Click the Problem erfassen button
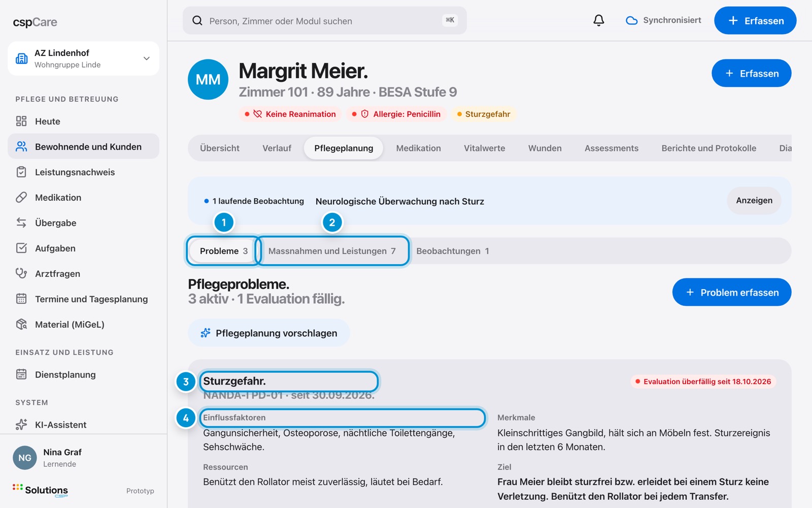Screen dimensions: 812x508 pos(732,292)
